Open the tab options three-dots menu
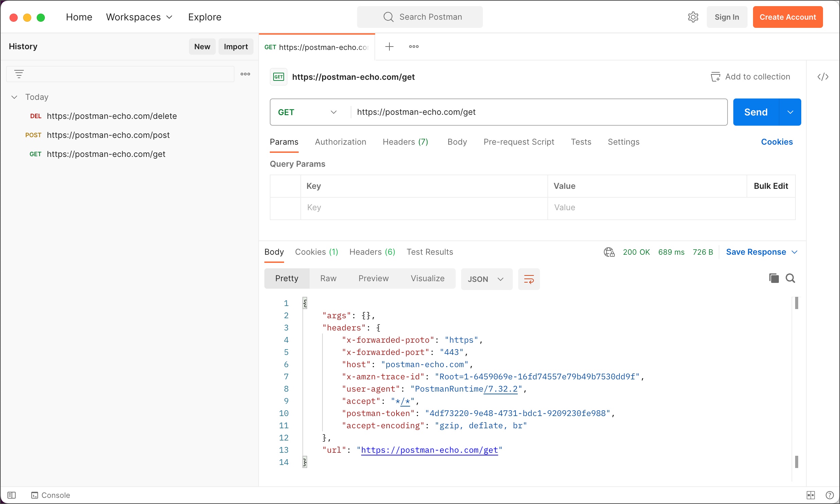Image resolution: width=840 pixels, height=504 pixels. pyautogui.click(x=414, y=47)
